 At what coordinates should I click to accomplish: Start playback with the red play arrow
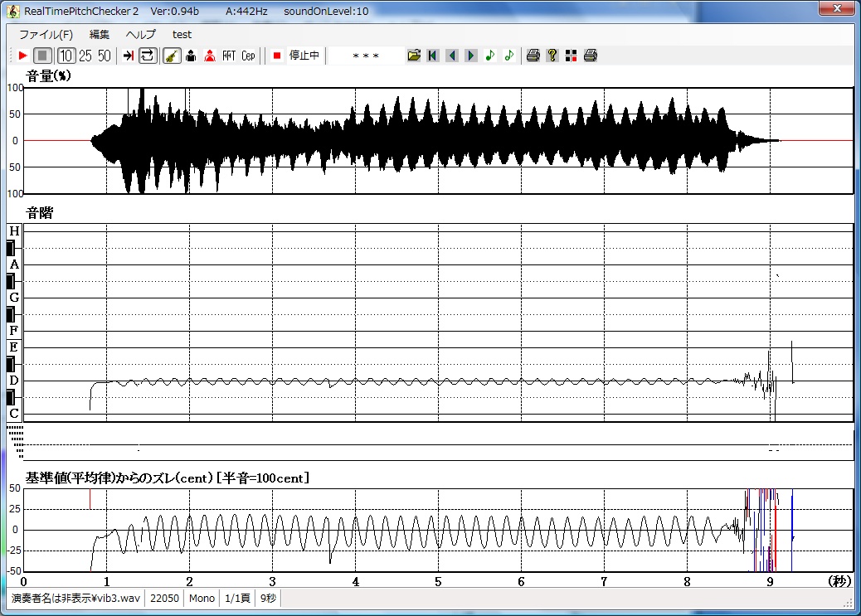tap(23, 56)
